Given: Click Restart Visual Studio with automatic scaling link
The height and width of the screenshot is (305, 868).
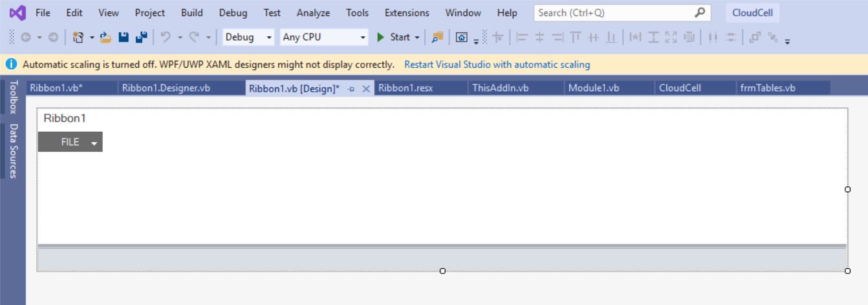Looking at the screenshot, I should click(497, 65).
